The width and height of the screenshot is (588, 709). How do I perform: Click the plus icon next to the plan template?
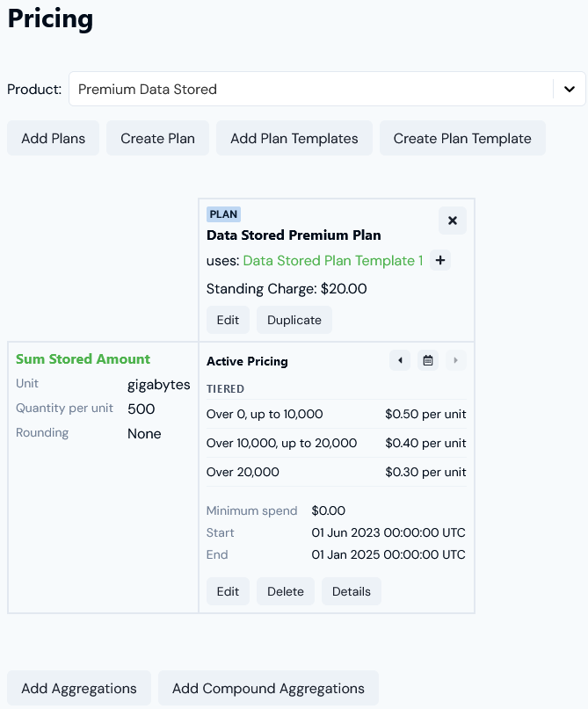[440, 260]
